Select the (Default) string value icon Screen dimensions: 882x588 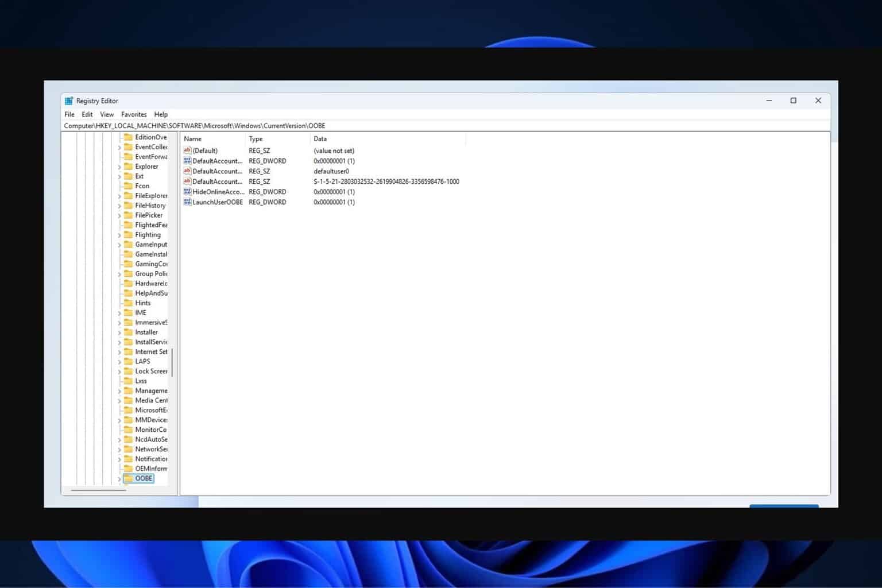pyautogui.click(x=187, y=150)
